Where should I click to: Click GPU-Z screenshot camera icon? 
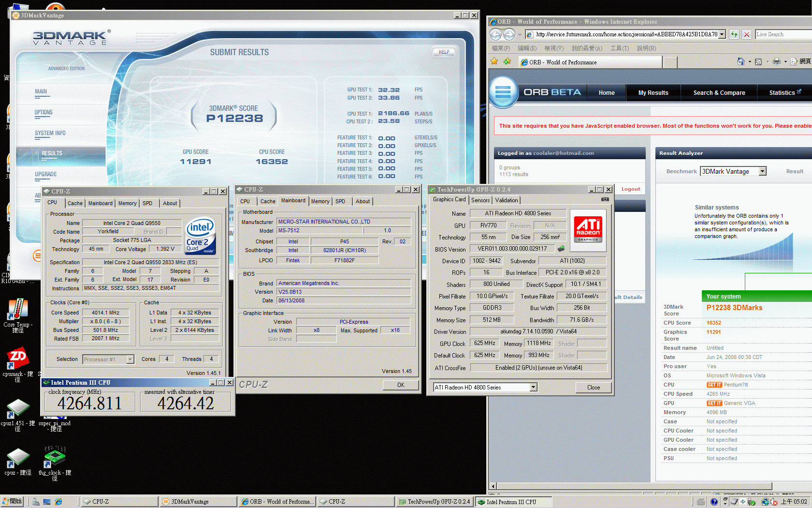click(x=605, y=199)
